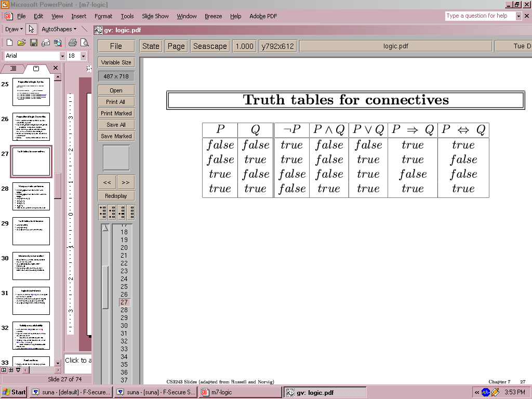Open the font name dropdown showing Arial
Viewport: 532px width, 399px height.
[x=62, y=56]
